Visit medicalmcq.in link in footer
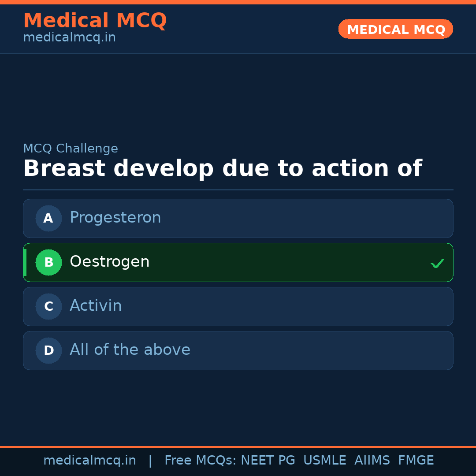476x476 pixels. click(x=89, y=460)
